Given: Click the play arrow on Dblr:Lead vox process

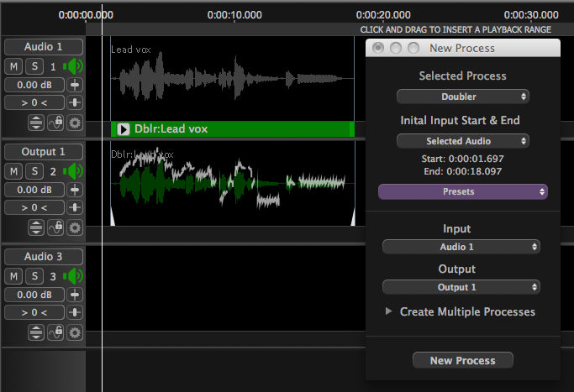Looking at the screenshot, I should click(x=123, y=129).
